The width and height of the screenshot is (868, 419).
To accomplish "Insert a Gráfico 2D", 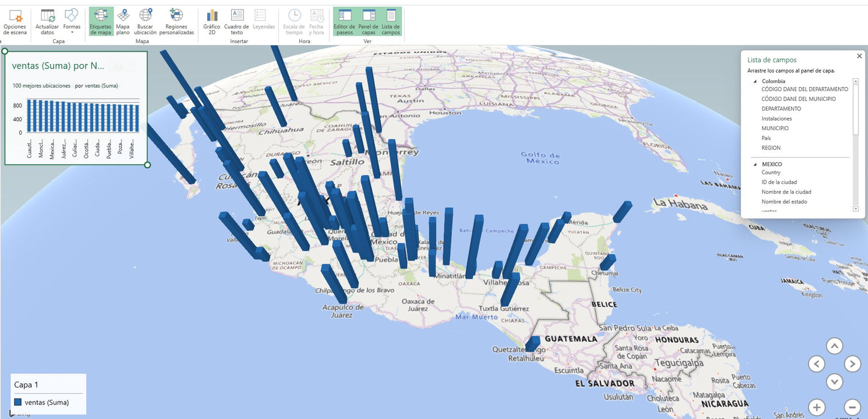I will coord(211,22).
